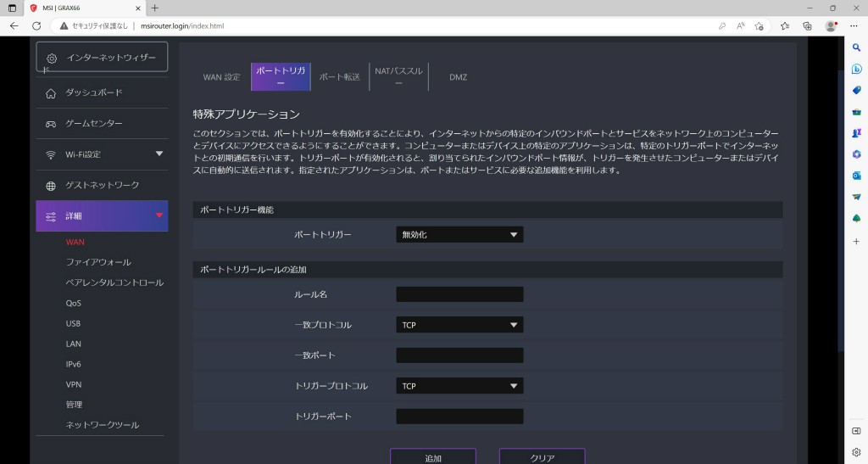The image size is (868, 464).
Task: Open Edge tab actions menu icon
Action: (x=12, y=8)
